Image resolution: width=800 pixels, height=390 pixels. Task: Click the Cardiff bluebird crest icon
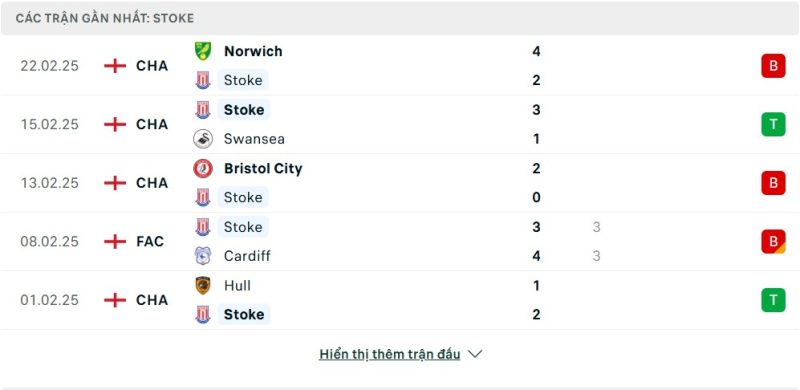coord(203,256)
